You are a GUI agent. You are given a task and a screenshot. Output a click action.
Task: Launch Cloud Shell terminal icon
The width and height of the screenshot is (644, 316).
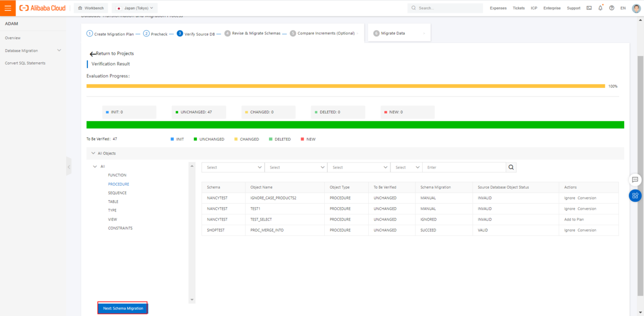click(589, 8)
